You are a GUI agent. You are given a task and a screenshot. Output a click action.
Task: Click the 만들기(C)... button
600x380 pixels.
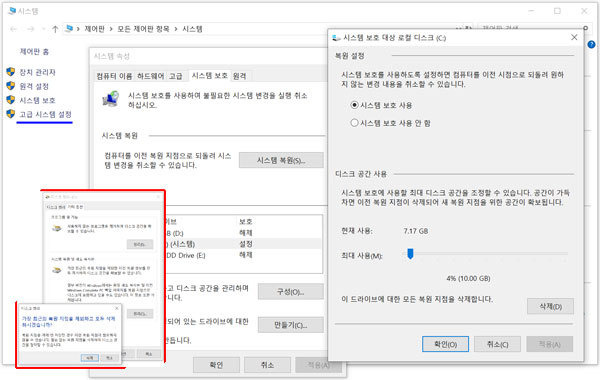click(291, 325)
